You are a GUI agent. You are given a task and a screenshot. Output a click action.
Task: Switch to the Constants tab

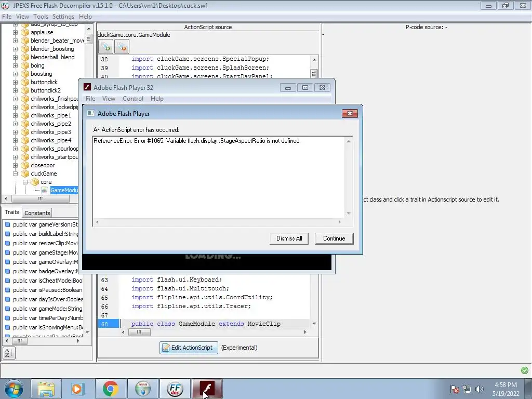(x=37, y=213)
